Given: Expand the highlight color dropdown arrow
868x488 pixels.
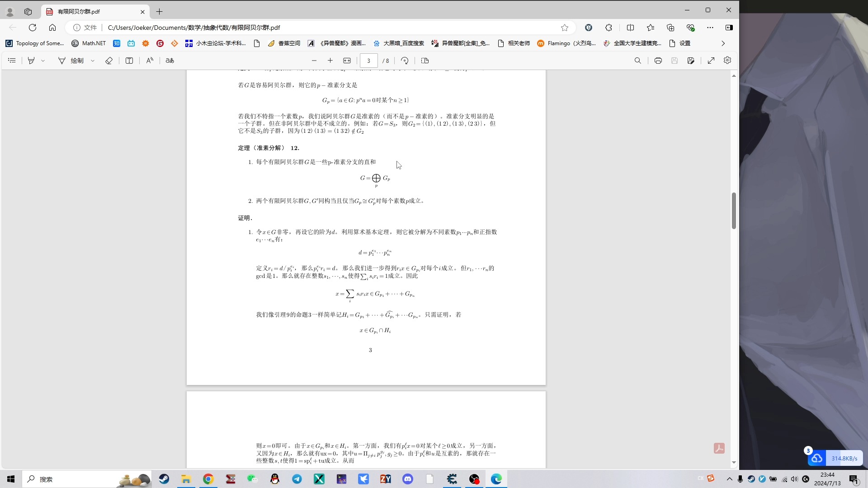Looking at the screenshot, I should pos(43,61).
